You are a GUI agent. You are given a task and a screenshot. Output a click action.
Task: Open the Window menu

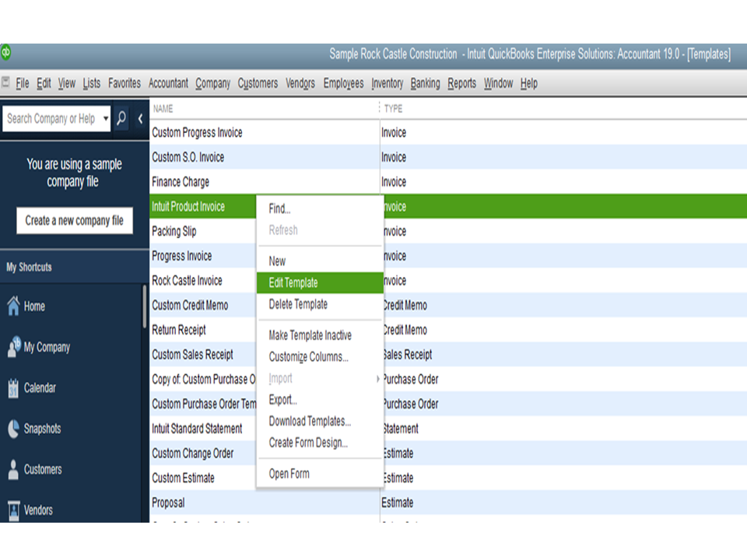point(498,83)
